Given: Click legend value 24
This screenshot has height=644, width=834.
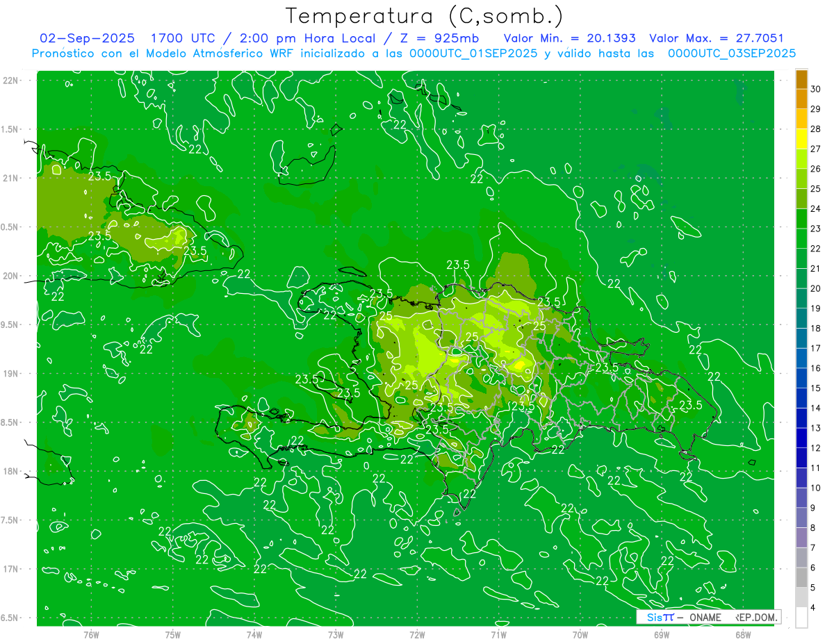Looking at the screenshot, I should click(x=816, y=208).
